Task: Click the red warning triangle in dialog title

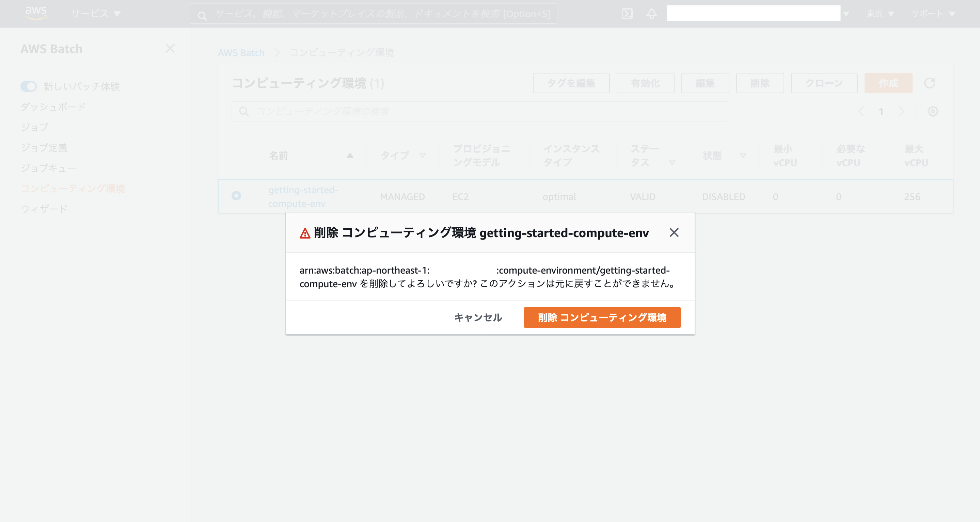Action: (x=305, y=233)
